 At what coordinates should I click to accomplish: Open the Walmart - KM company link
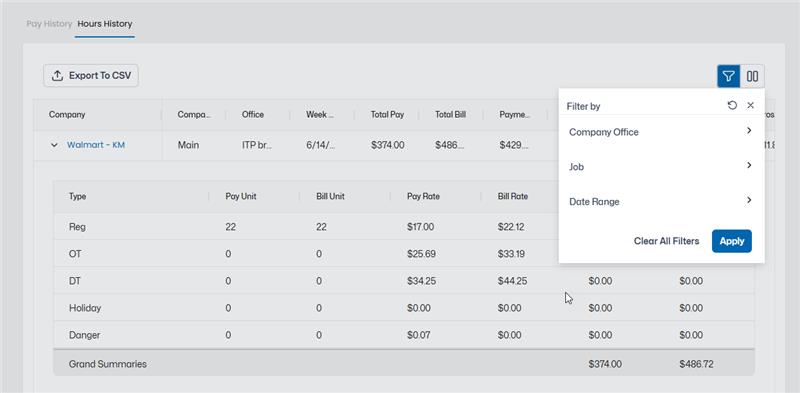[x=96, y=145]
